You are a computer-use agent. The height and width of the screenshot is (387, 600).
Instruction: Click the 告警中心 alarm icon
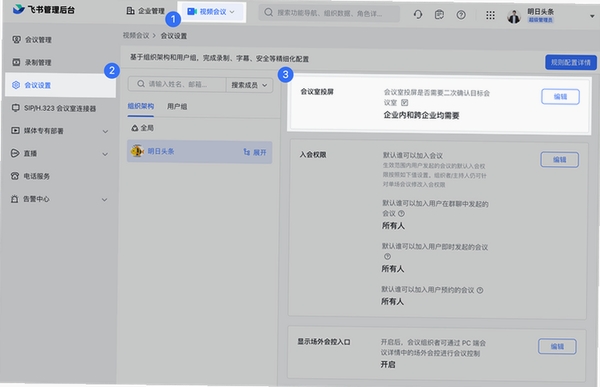15,199
